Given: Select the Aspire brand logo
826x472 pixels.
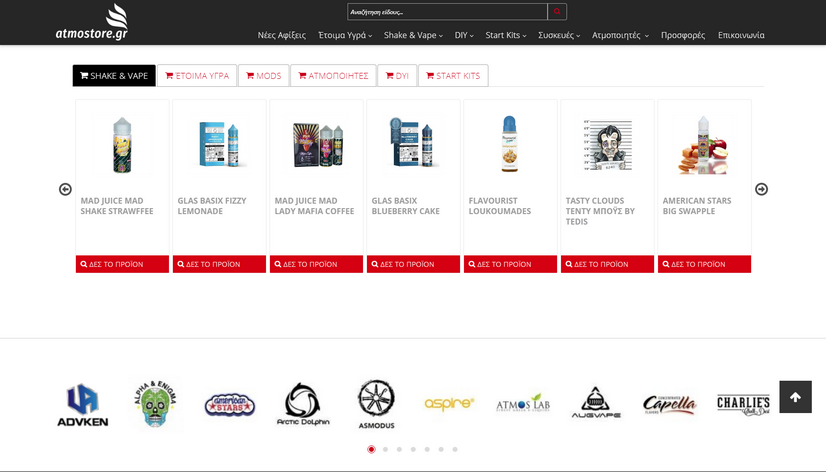Looking at the screenshot, I should click(449, 403).
